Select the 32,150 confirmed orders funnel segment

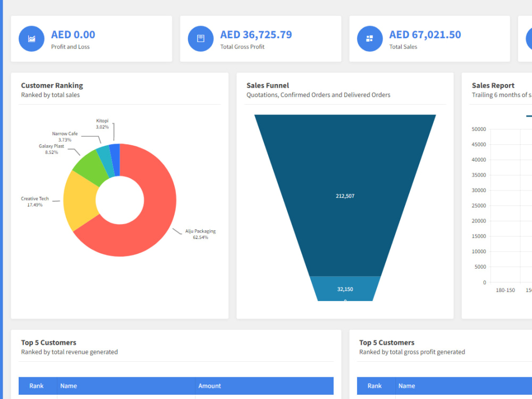click(x=345, y=288)
